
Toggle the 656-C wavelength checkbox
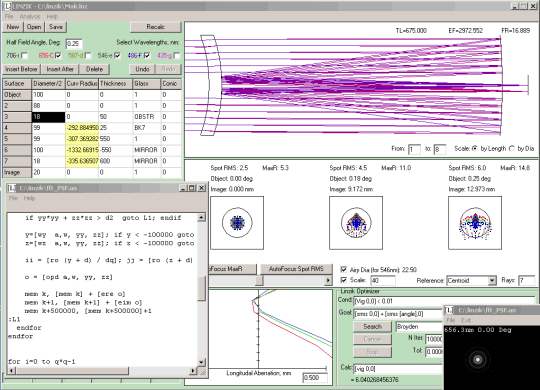point(58,55)
